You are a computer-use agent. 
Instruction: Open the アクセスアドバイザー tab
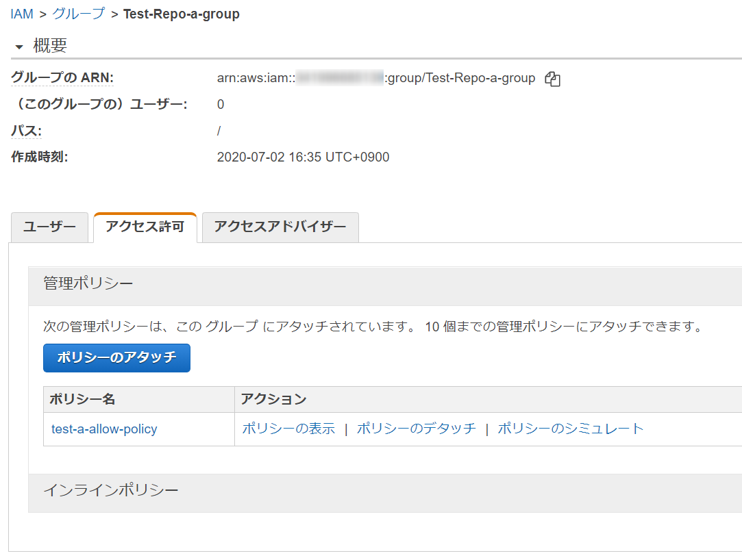pyautogui.click(x=280, y=227)
